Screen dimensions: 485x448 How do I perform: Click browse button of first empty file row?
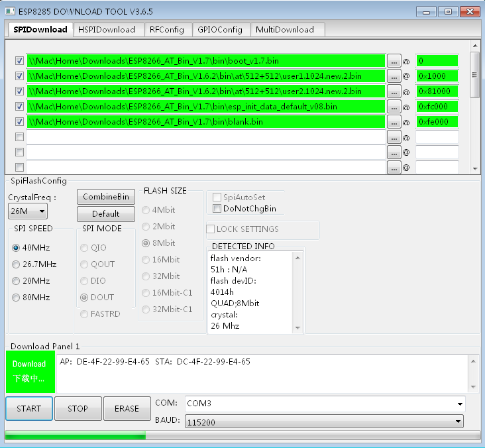click(x=394, y=137)
